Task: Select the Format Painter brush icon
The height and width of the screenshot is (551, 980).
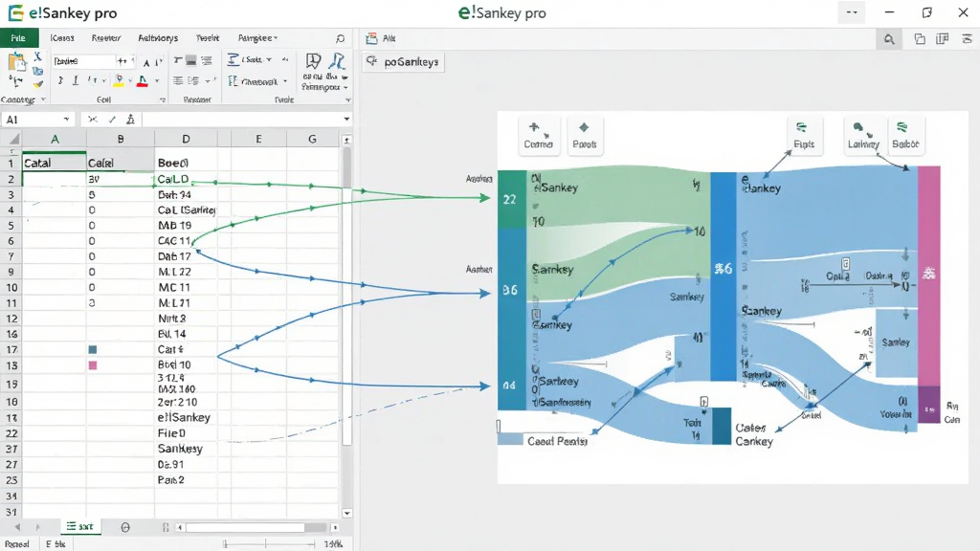Action: tap(38, 84)
